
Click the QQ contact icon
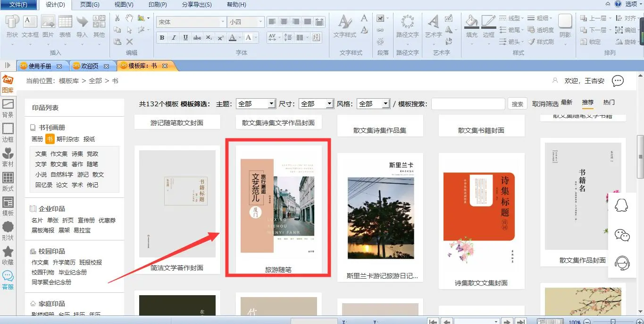622,206
